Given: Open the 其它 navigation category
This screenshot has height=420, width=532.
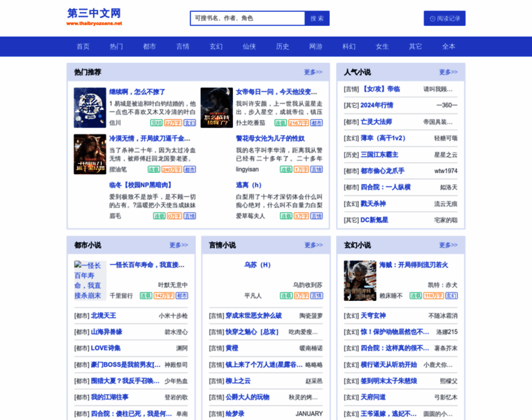Looking at the screenshot, I should click(416, 46).
